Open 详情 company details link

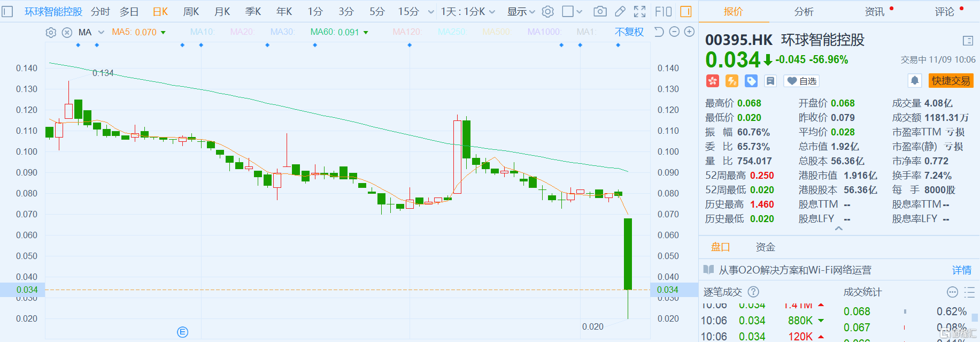click(x=962, y=270)
